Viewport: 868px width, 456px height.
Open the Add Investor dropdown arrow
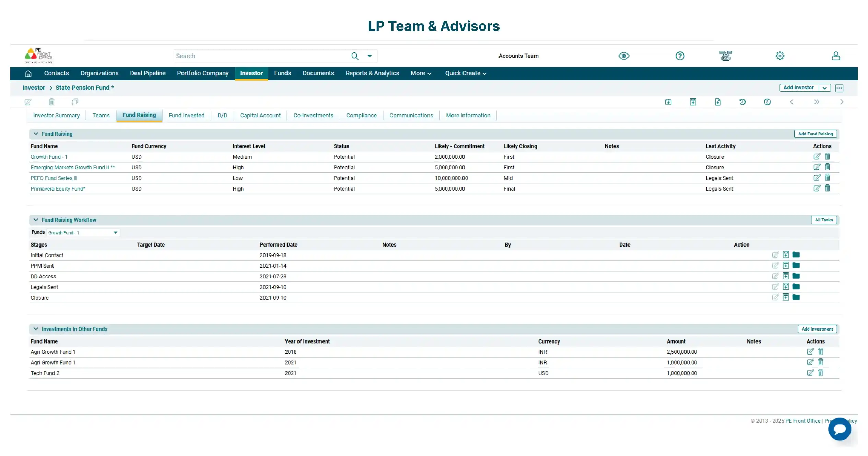(825, 88)
